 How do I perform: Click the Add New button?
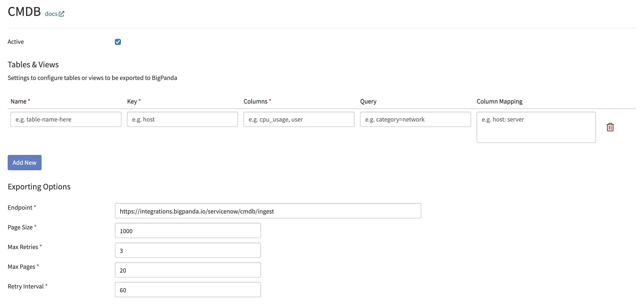click(x=25, y=163)
